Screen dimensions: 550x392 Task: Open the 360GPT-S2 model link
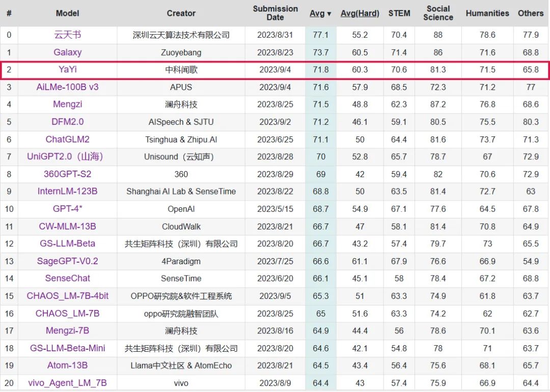pyautogui.click(x=67, y=174)
